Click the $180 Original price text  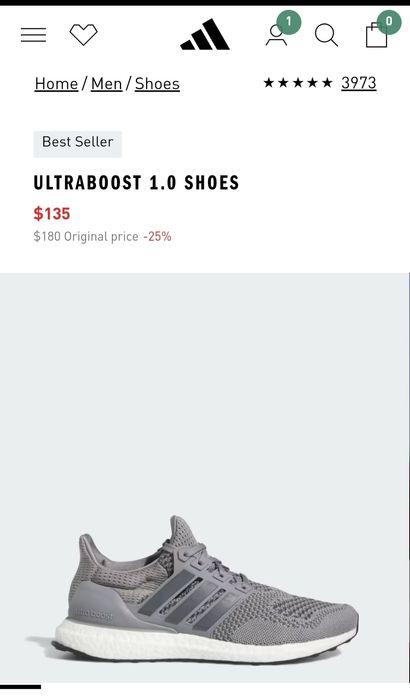pos(86,236)
